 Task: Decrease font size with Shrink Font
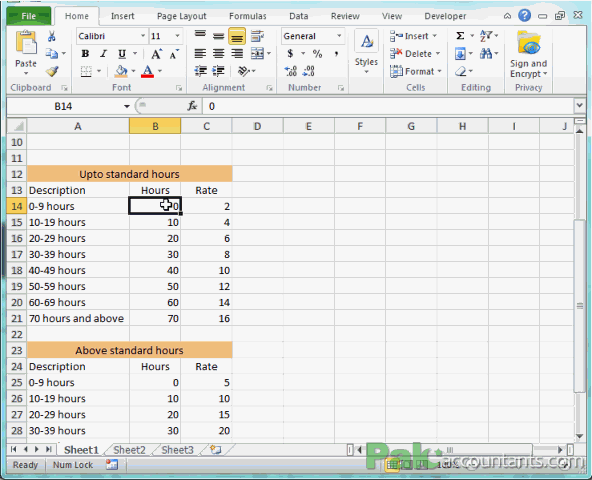174,54
